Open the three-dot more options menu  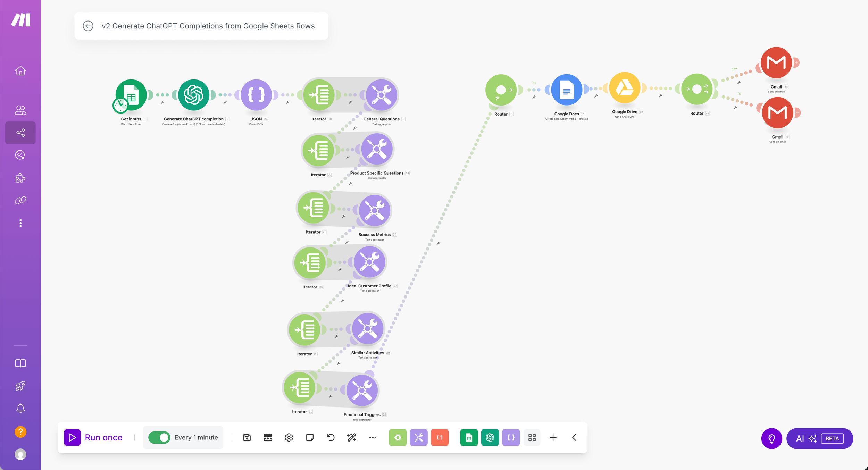pos(373,437)
